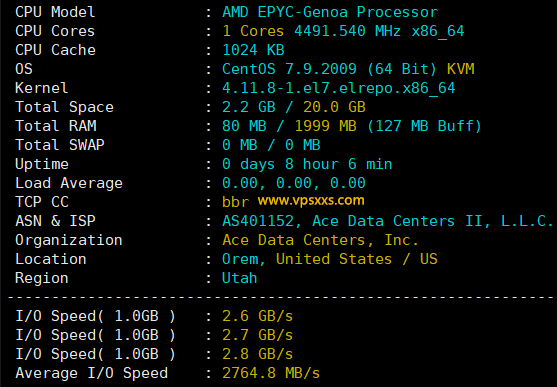Click the 1024 KB cache value
Viewport: 557px width, 387px height.
tap(253, 50)
